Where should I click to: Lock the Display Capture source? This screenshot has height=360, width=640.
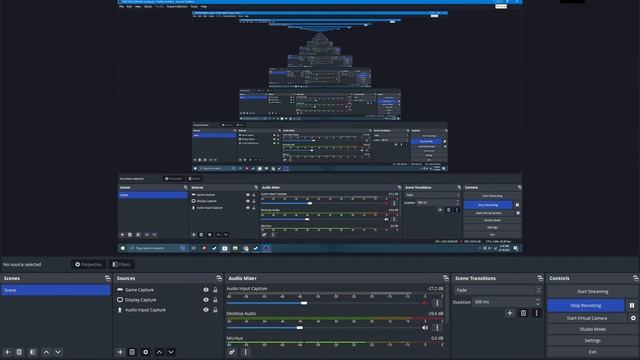pos(215,300)
